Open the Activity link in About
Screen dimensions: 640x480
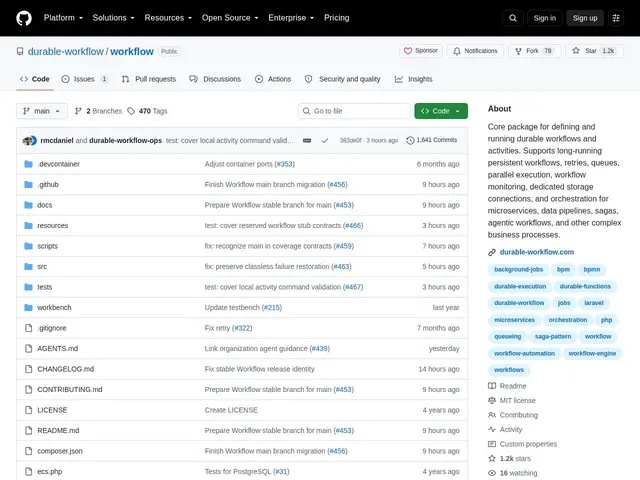click(505, 429)
